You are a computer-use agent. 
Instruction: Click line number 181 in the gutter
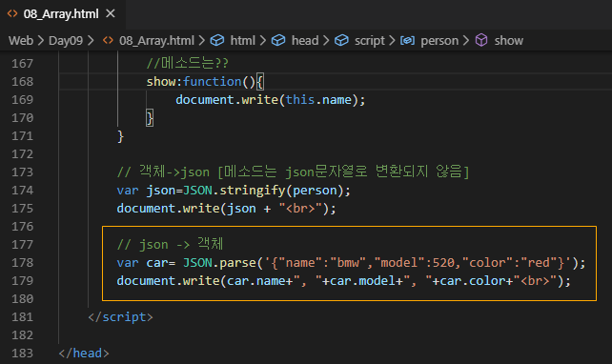tap(22, 317)
